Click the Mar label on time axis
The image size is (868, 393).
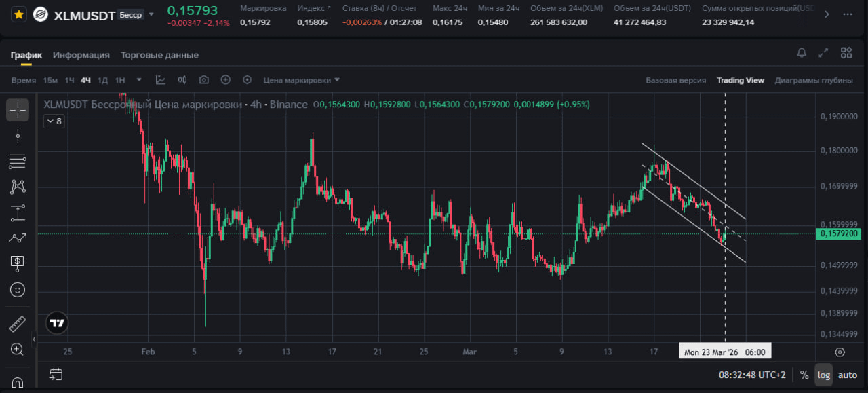(x=469, y=352)
